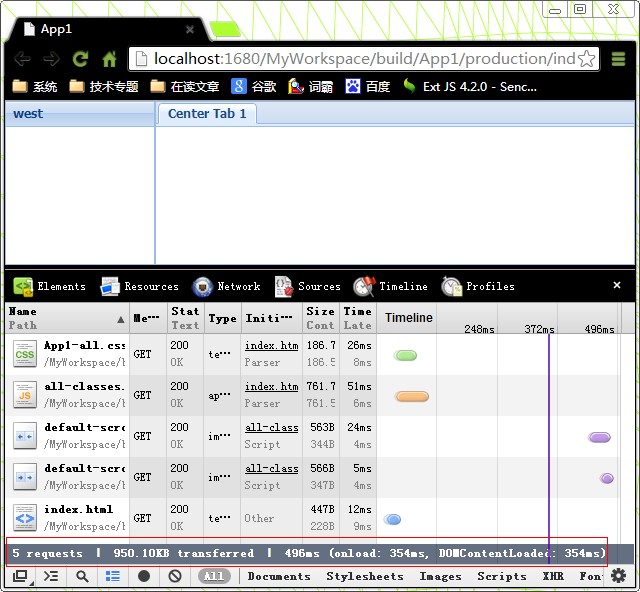Clear the network log
This screenshot has width=640, height=592.
[x=175, y=576]
